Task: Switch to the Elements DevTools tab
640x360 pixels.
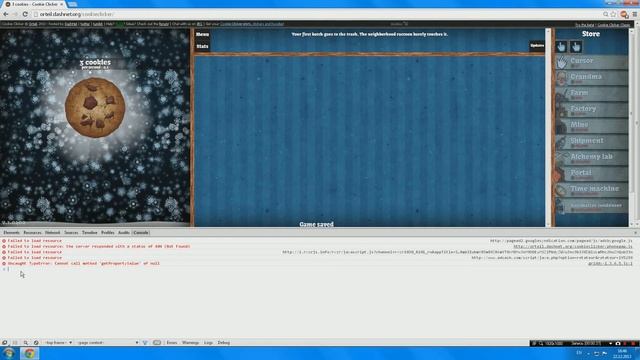Action: tap(11, 233)
